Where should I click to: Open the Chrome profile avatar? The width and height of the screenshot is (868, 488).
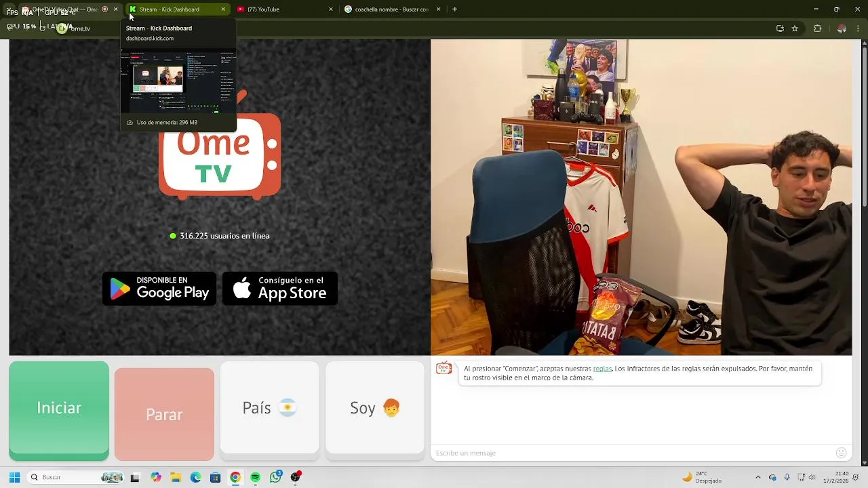(x=842, y=28)
